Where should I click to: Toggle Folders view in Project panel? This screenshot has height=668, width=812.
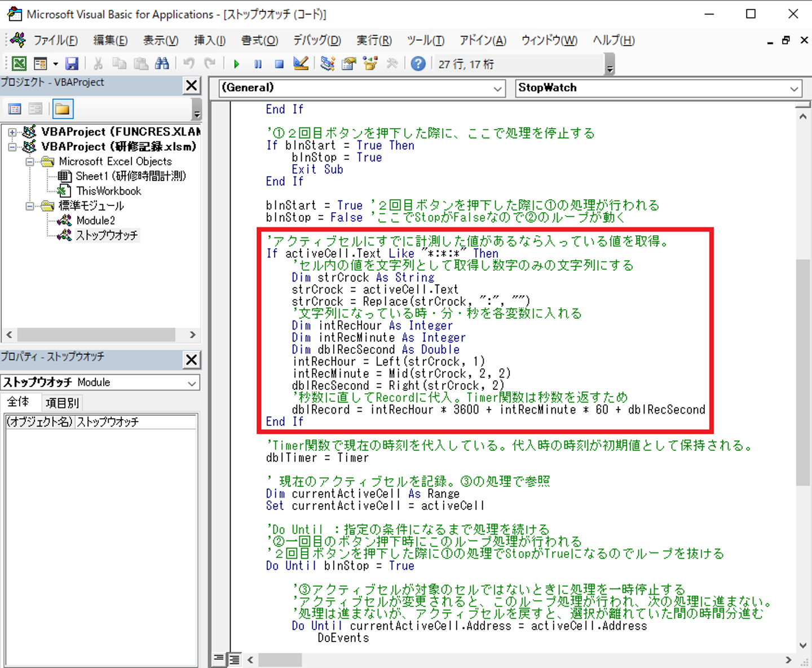(x=63, y=109)
